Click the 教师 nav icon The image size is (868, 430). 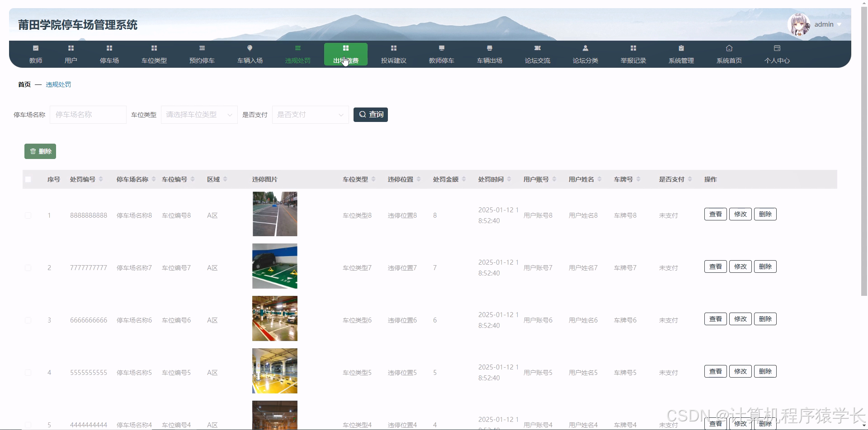pyautogui.click(x=36, y=48)
